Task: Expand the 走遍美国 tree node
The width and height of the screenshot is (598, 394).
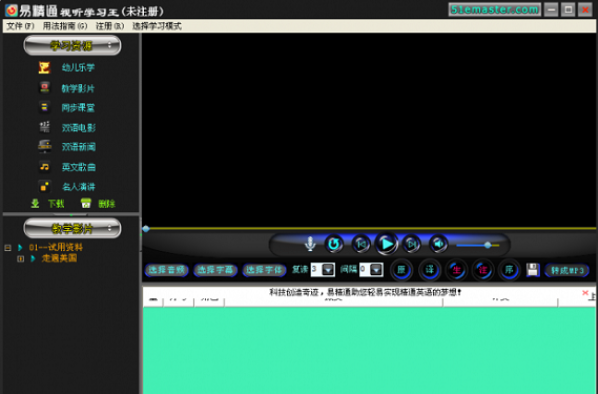Action: [21, 259]
